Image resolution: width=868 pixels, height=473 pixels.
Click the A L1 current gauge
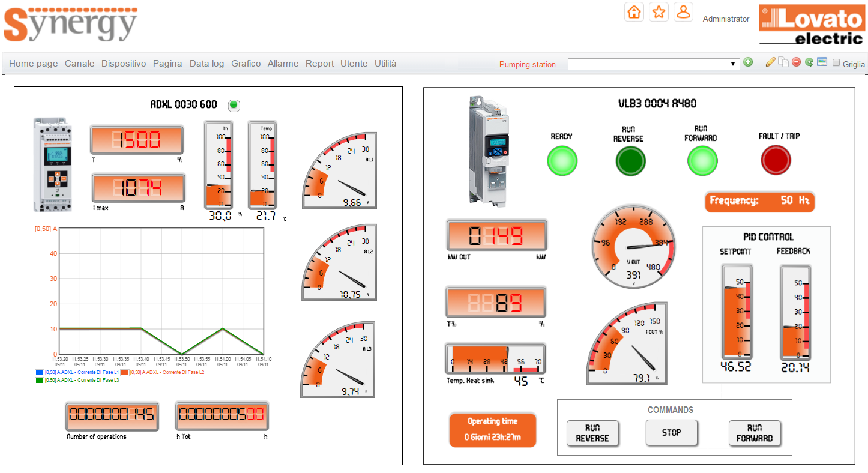(x=339, y=171)
